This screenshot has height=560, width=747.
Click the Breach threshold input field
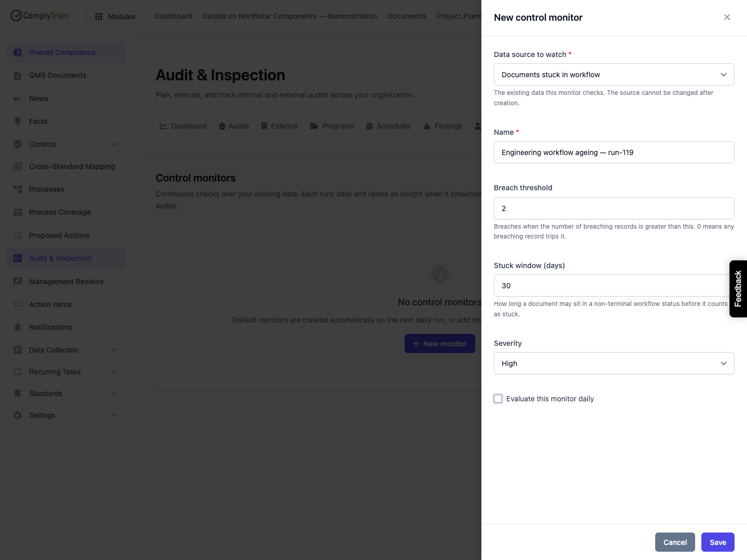click(x=614, y=208)
